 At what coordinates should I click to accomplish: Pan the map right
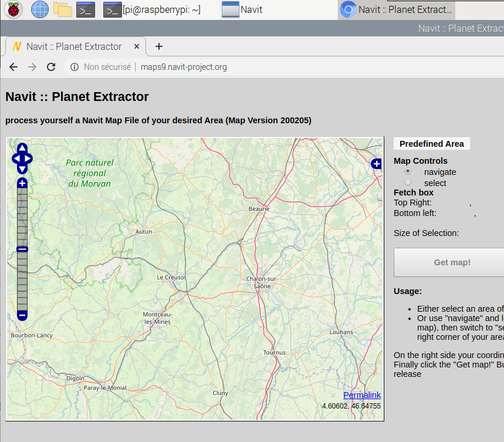[x=28, y=158]
